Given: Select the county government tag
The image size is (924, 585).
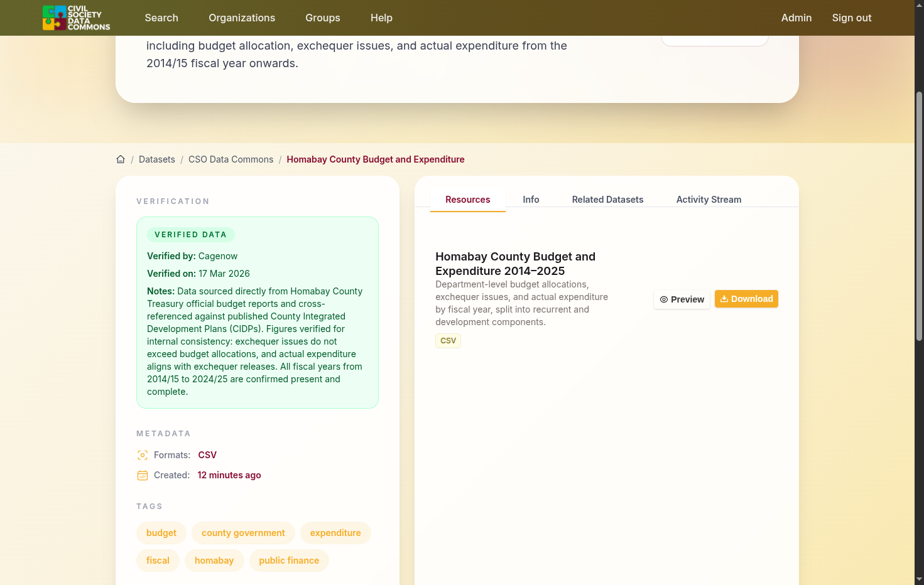Looking at the screenshot, I should [x=243, y=533].
